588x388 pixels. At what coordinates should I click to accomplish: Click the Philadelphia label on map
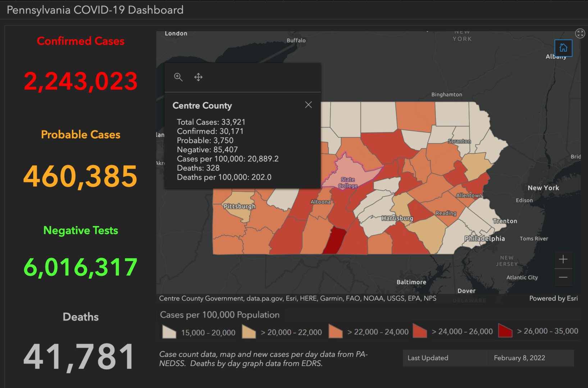tap(484, 239)
